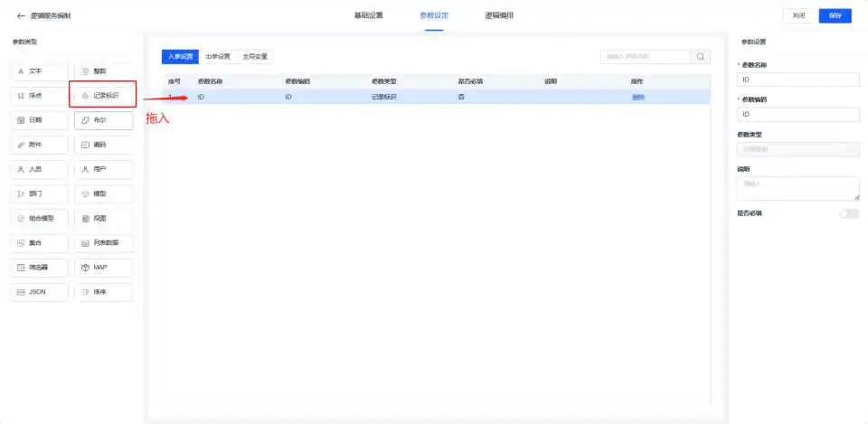
Task: Select the 日期 parameter type tile
Action: (39, 120)
